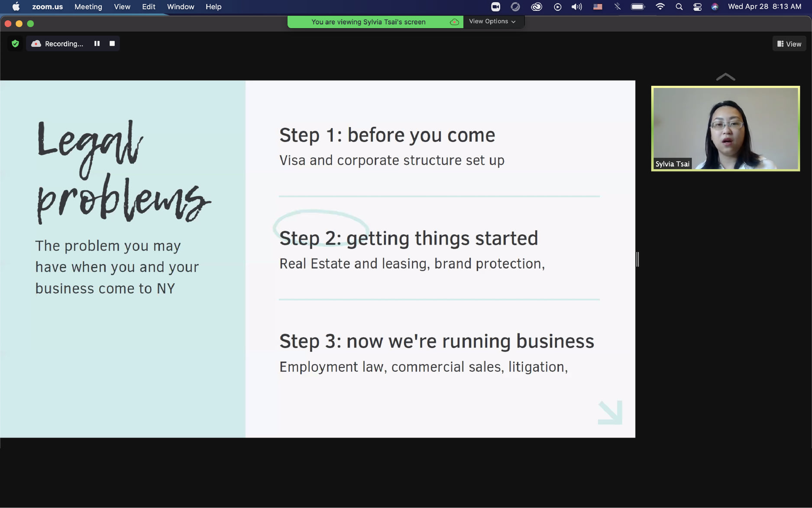Screen dimensions: 812x508
Task: Collapse video panel with upward chevron
Action: tap(725, 77)
